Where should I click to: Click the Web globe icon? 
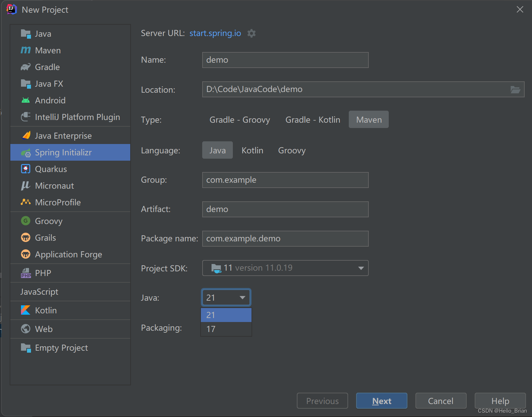tap(26, 329)
